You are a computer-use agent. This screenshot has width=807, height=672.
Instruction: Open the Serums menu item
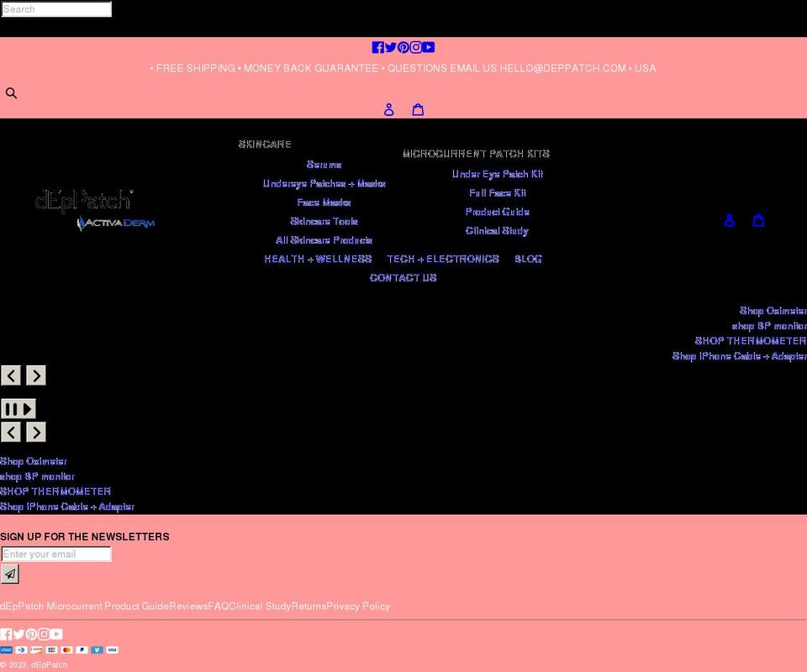[324, 165]
